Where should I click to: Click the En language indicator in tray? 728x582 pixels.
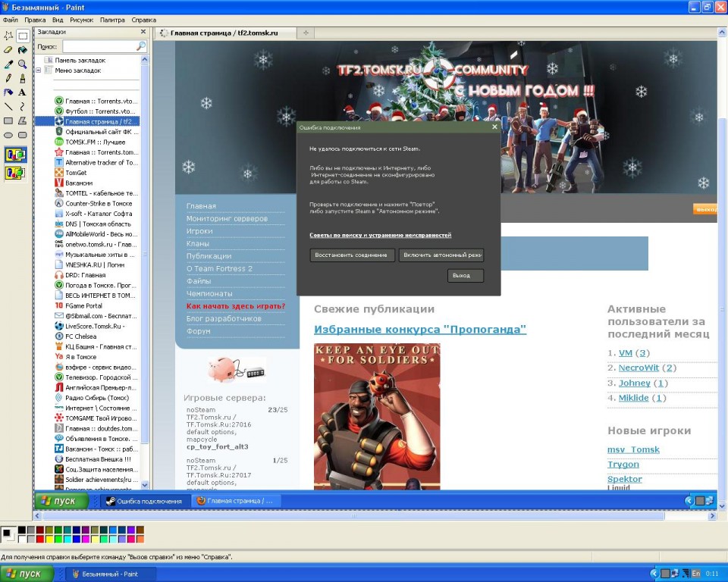click(696, 574)
